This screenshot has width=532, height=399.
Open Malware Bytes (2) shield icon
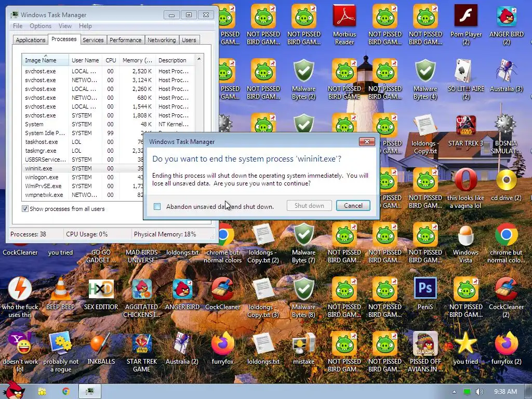click(x=303, y=79)
